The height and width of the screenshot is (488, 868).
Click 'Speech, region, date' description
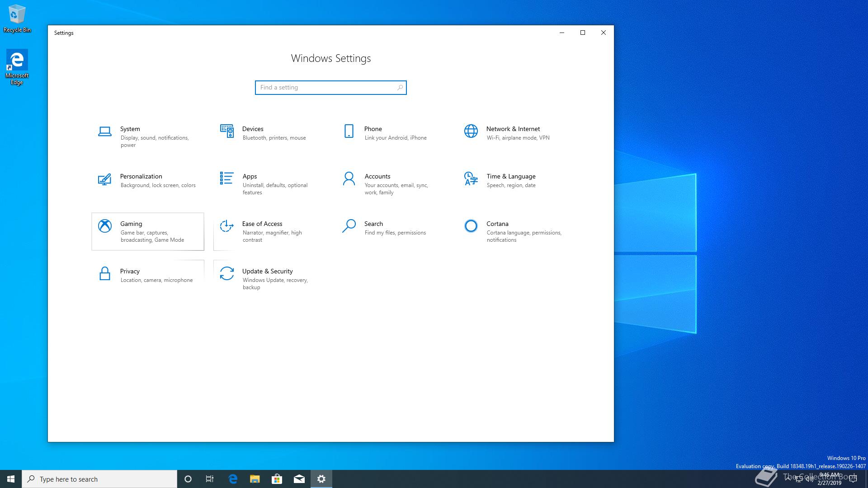[x=511, y=185]
